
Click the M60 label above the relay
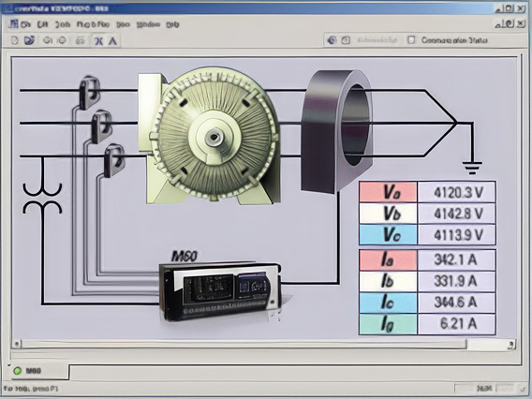[185, 256]
